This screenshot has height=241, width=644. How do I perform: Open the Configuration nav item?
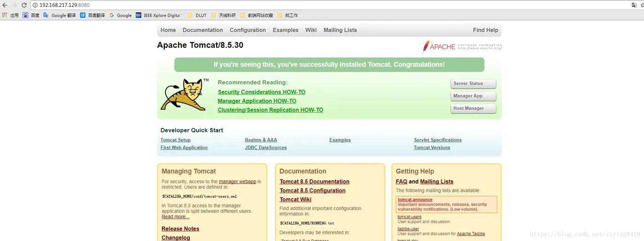(248, 30)
